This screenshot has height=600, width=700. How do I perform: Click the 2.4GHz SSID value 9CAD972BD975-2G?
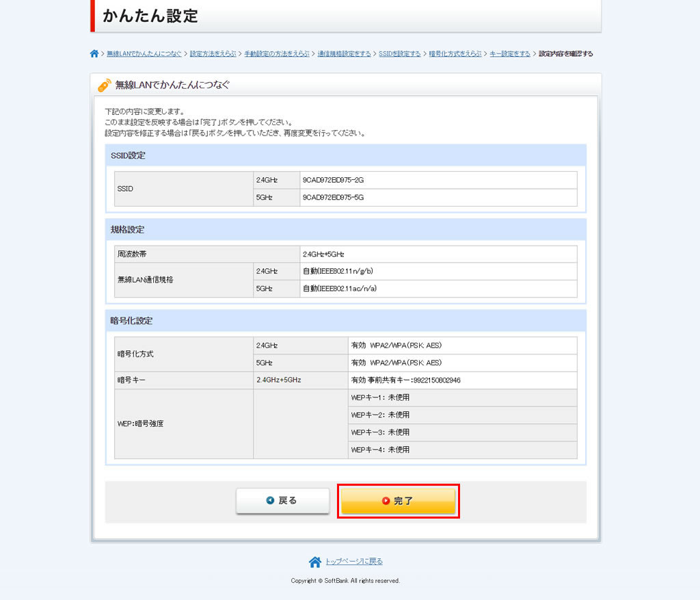334,180
